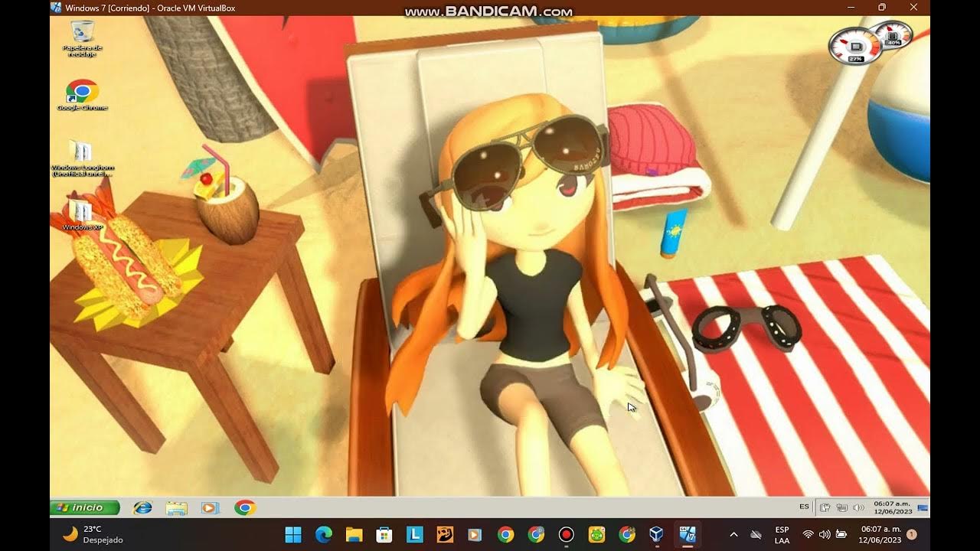Open Windows Media Player in Windows 7 taskbar
This screenshot has width=980, height=551.
click(210, 507)
